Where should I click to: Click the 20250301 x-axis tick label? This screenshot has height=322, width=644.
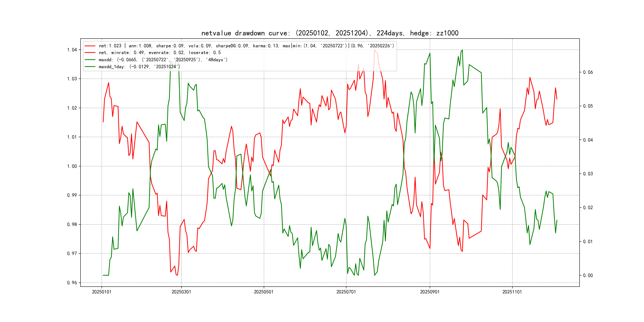pos(181,292)
